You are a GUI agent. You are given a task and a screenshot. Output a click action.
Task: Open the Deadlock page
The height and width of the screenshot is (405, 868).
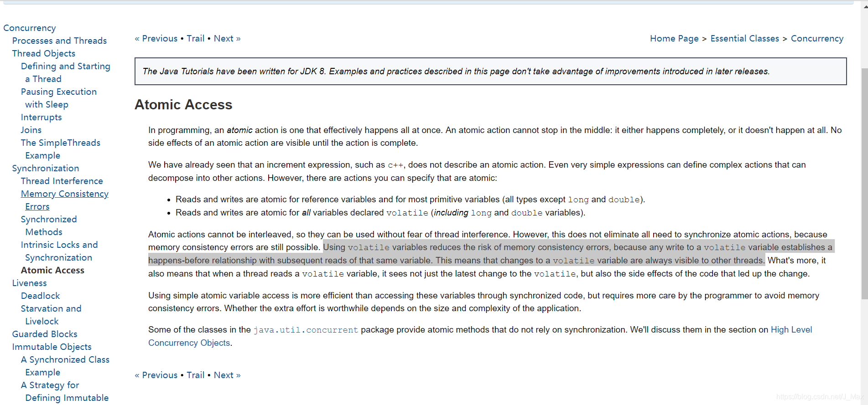[x=41, y=296]
